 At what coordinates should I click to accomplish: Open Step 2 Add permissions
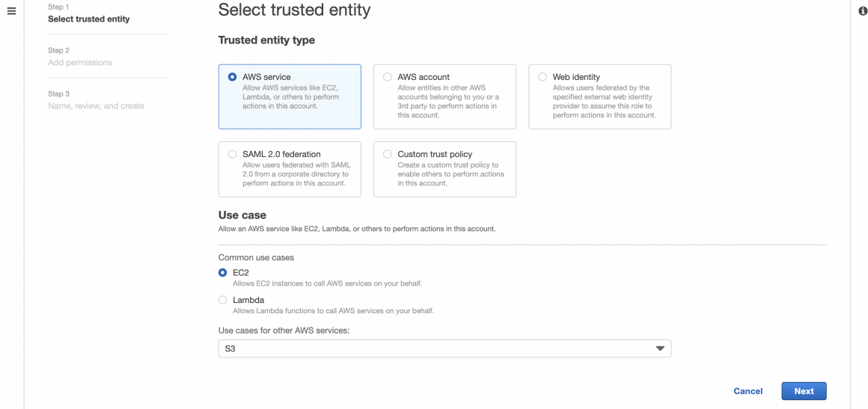click(79, 63)
